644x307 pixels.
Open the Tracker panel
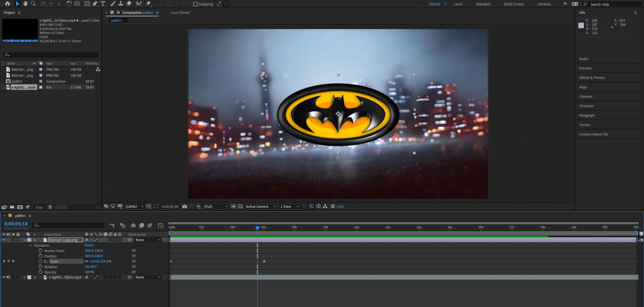coord(585,125)
